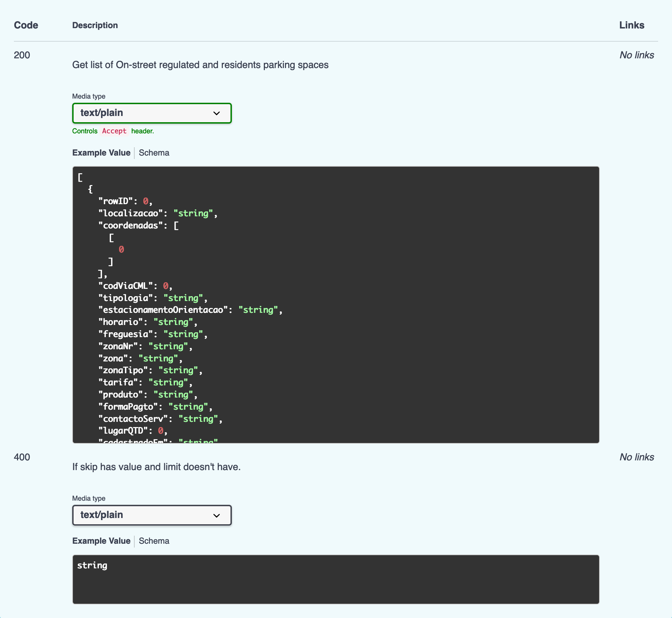Screen dimensions: 672x618
Task: Click the "tarifa" line in example JSON
Action: 145,383
